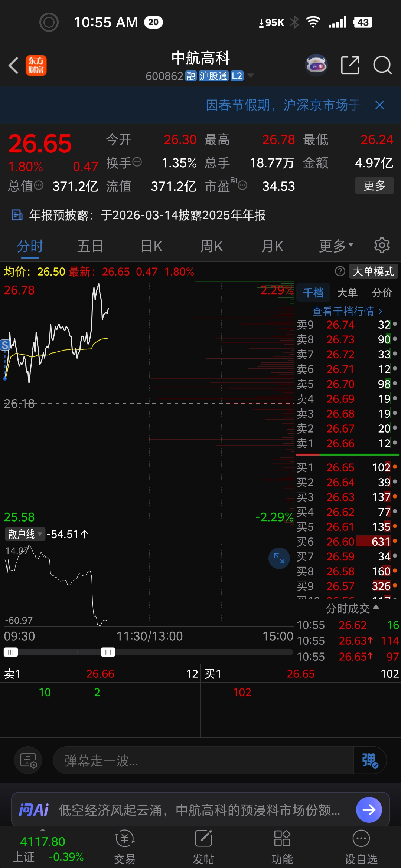Tap the S marker on the chart
The width and height of the screenshot is (401, 868).
click(x=5, y=345)
